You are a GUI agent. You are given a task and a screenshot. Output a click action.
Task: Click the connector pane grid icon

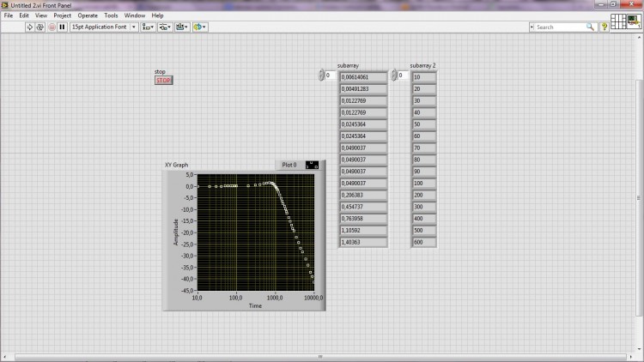617,21
